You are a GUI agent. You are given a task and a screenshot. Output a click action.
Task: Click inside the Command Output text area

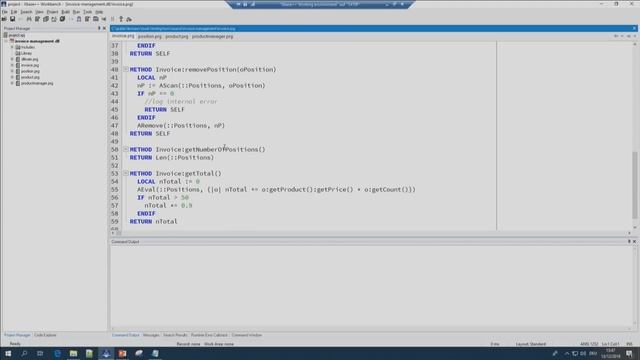click(x=371, y=286)
